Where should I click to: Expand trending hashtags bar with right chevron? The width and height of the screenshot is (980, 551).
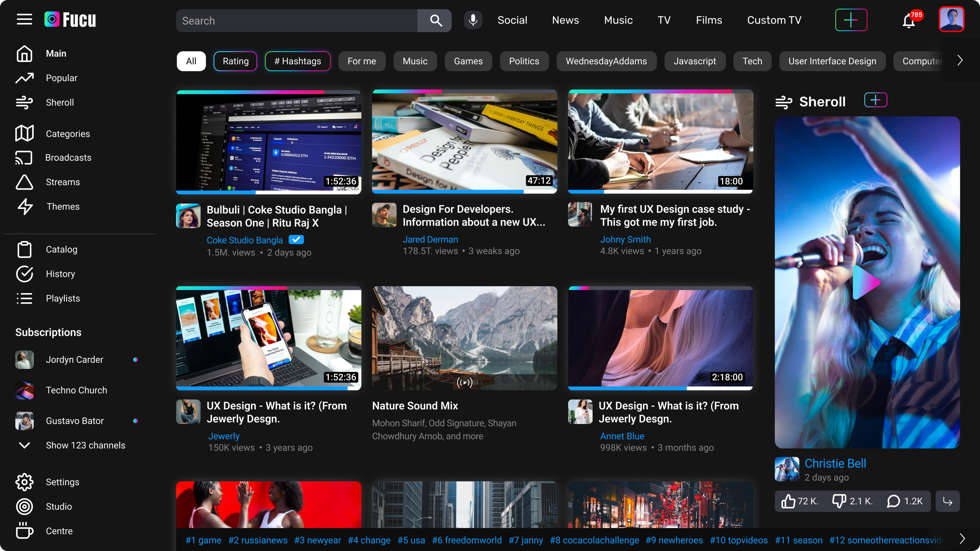coord(962,539)
